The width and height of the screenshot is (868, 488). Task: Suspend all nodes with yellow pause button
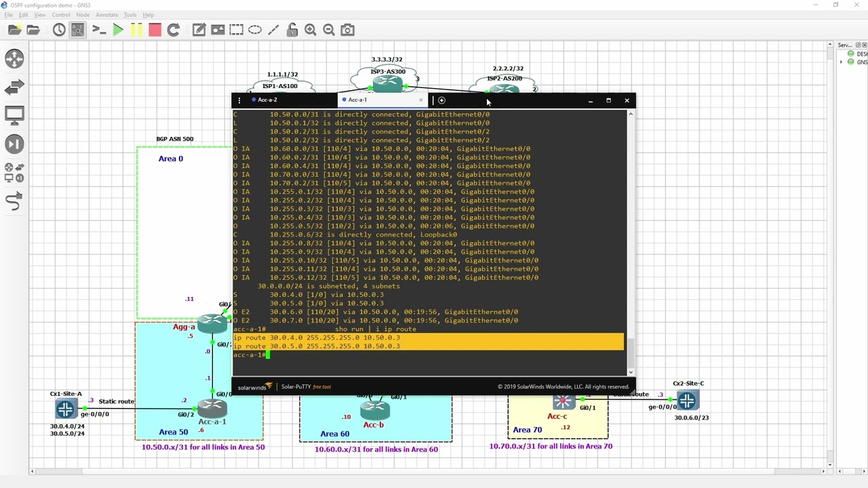(x=136, y=30)
